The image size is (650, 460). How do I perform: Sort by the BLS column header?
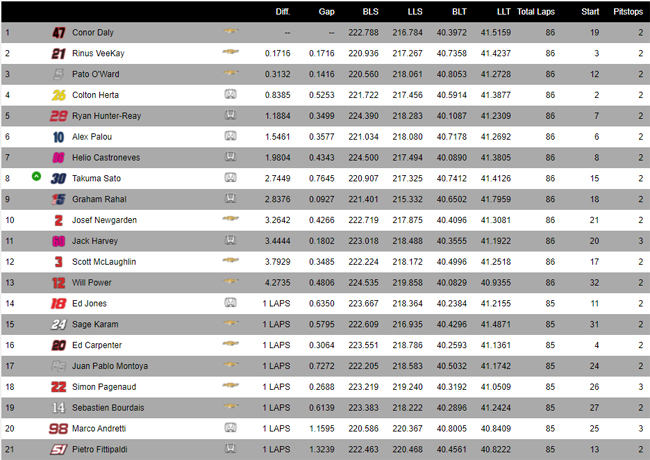[370, 12]
